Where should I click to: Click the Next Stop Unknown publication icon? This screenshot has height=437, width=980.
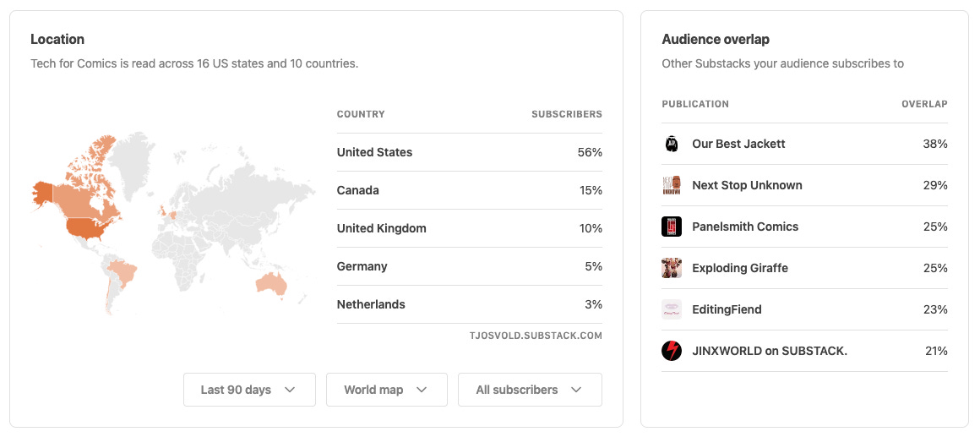672,185
